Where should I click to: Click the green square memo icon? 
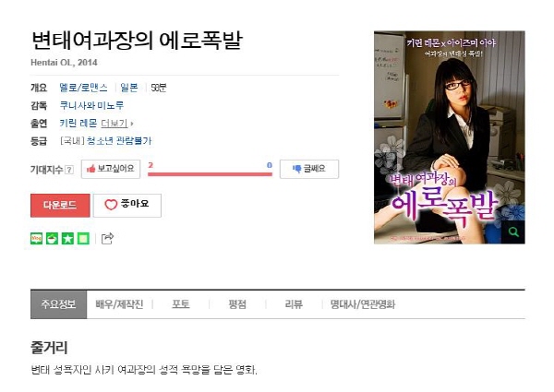(x=83, y=239)
